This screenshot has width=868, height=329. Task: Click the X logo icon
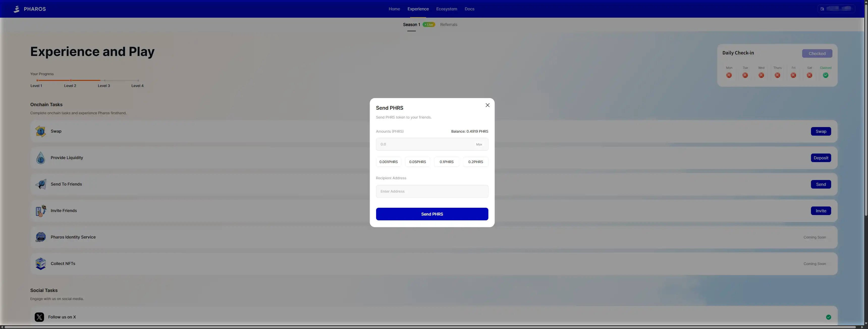(x=39, y=317)
